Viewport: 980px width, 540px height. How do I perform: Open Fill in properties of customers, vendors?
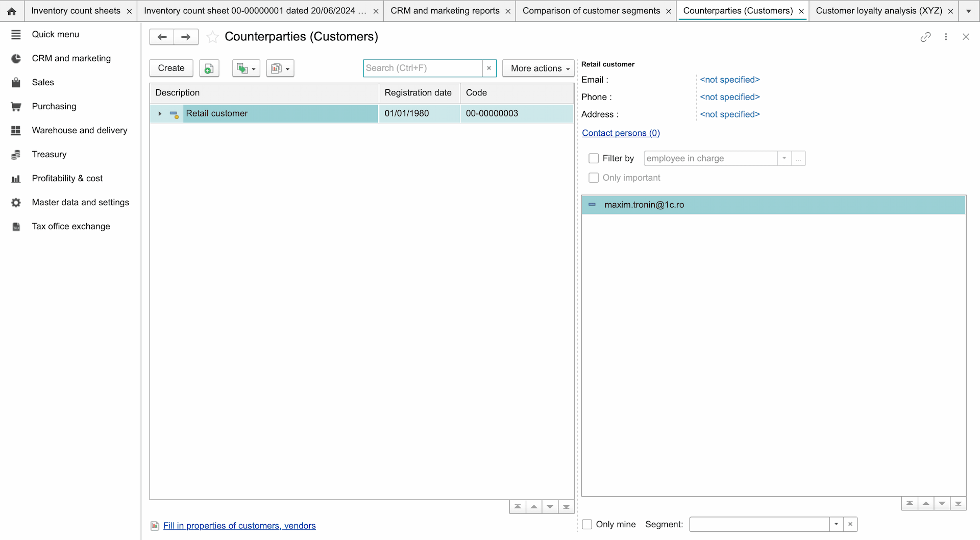tap(239, 526)
